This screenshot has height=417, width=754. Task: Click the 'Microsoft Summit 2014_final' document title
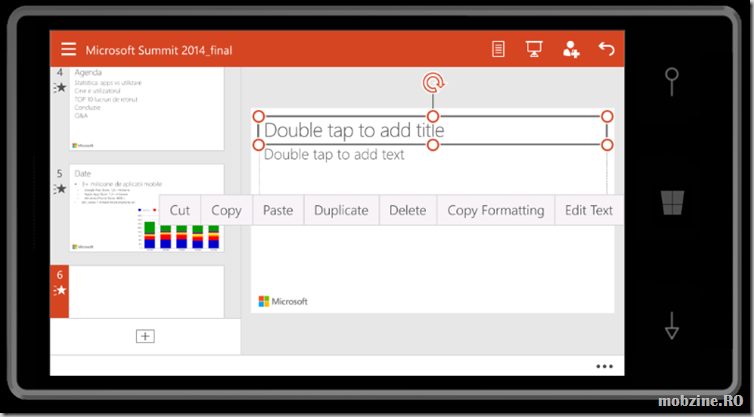[159, 50]
